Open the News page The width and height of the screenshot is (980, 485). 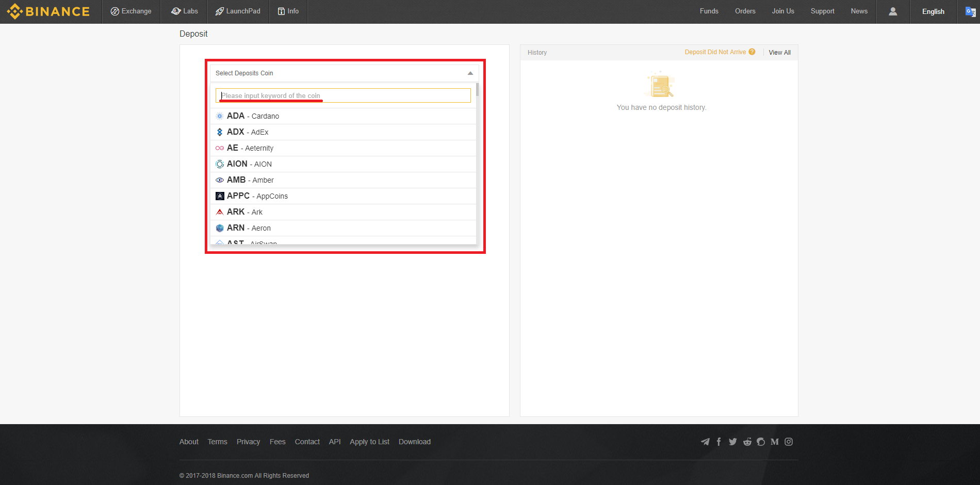(x=859, y=11)
